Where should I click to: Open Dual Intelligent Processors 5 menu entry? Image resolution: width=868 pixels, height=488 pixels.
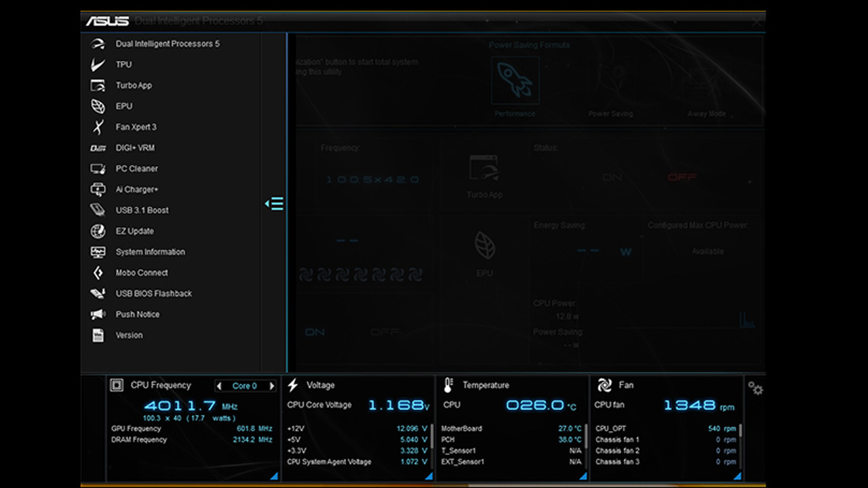click(x=167, y=44)
